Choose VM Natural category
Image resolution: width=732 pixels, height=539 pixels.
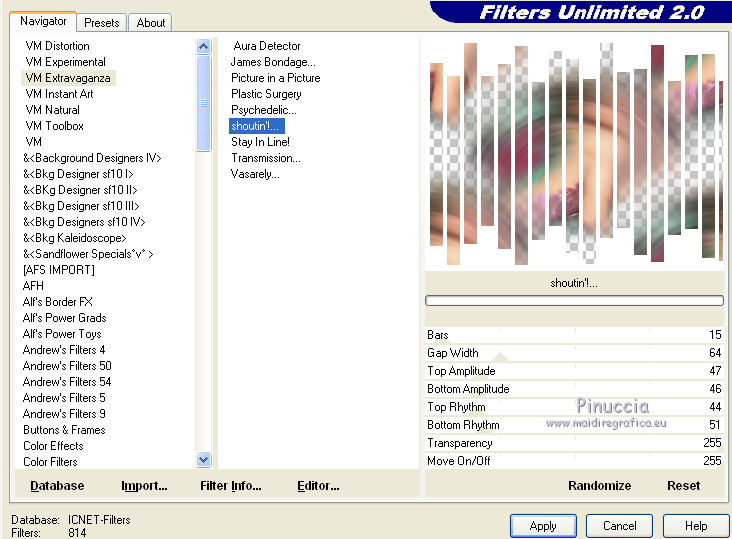(52, 110)
